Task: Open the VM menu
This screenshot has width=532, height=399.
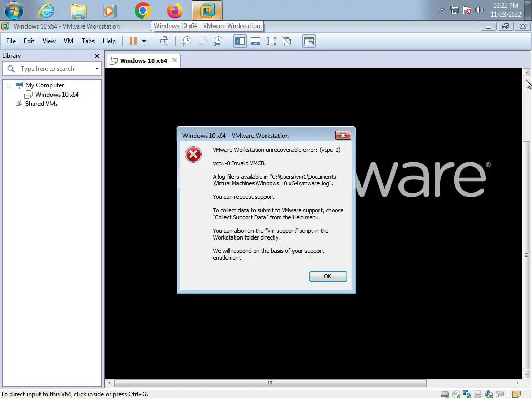Action: pos(69,41)
